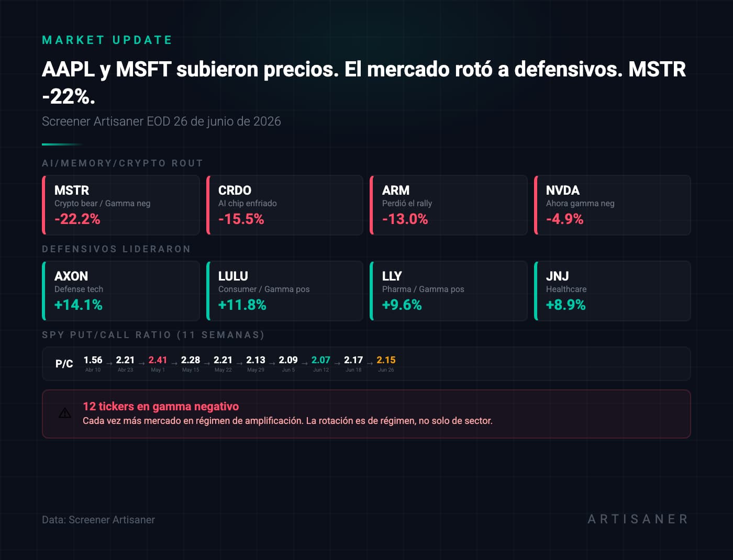Screen dimensions: 733x560
Task: Click the LULU Consumer card
Action: [x=285, y=291]
